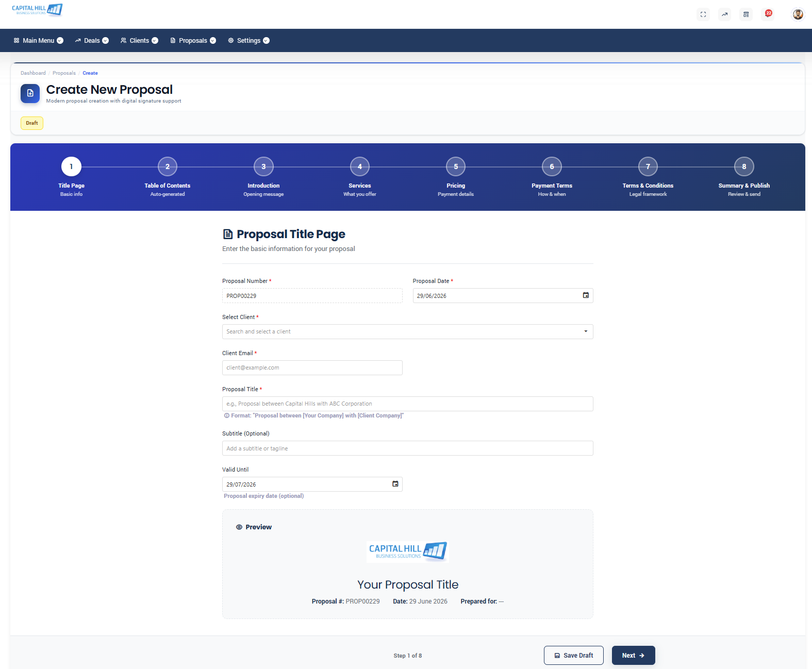The width and height of the screenshot is (812, 669).
Task: Open Valid Until calendar picker icon
Action: [x=395, y=484]
